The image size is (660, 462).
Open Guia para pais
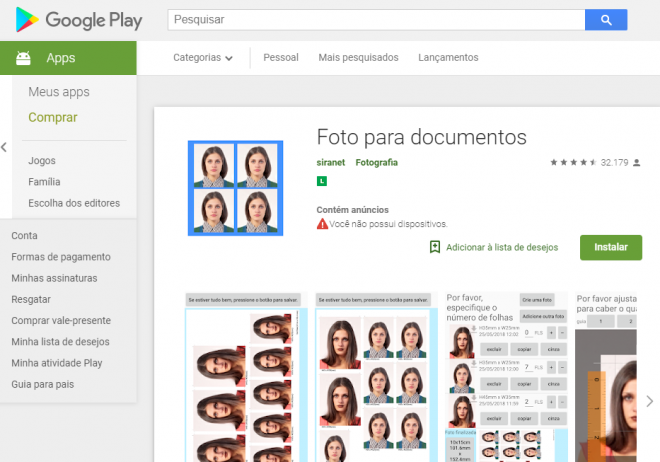(43, 384)
